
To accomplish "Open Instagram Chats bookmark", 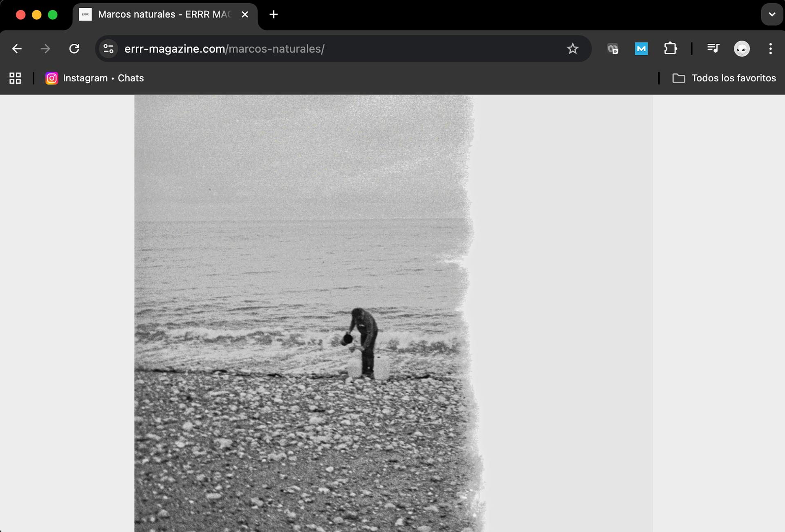I will [x=95, y=78].
